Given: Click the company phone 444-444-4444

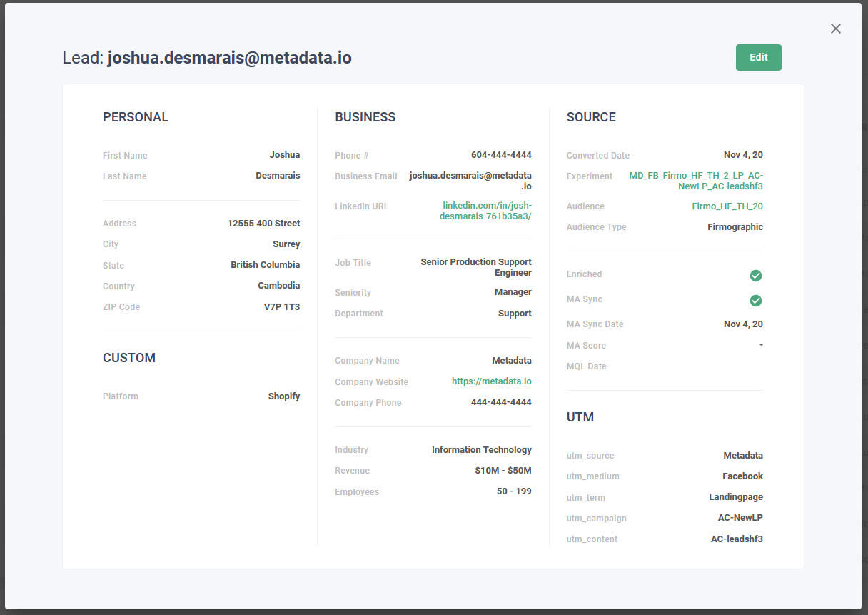Looking at the screenshot, I should 501,402.
